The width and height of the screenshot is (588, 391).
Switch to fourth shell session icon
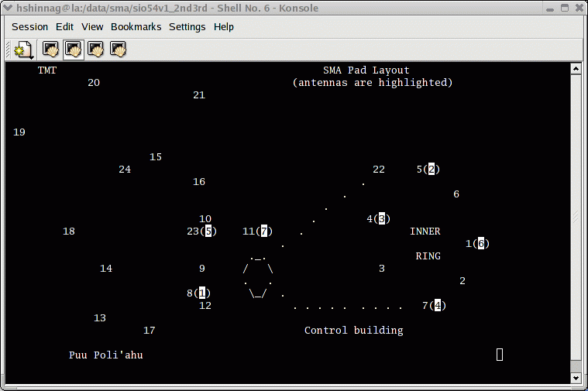tap(118, 50)
